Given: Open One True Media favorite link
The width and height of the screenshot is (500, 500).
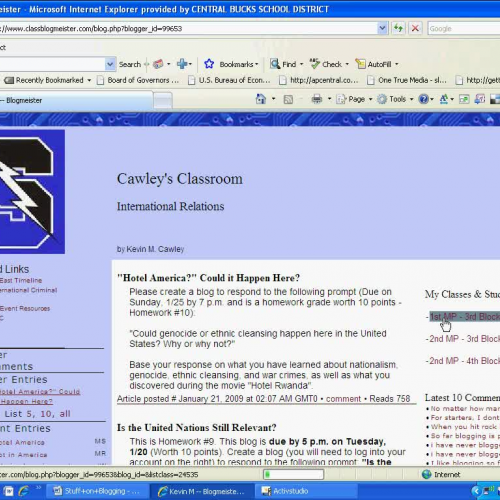Looking at the screenshot, I should point(407,80).
